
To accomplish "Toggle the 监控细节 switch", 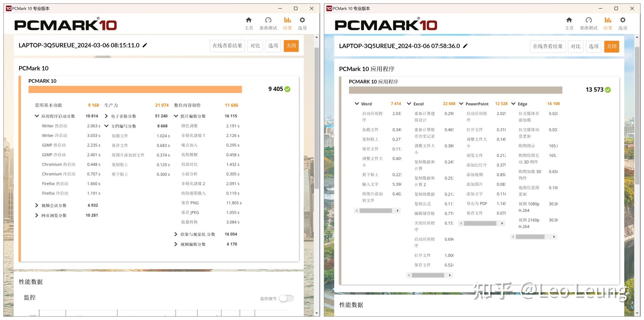I will [x=286, y=298].
